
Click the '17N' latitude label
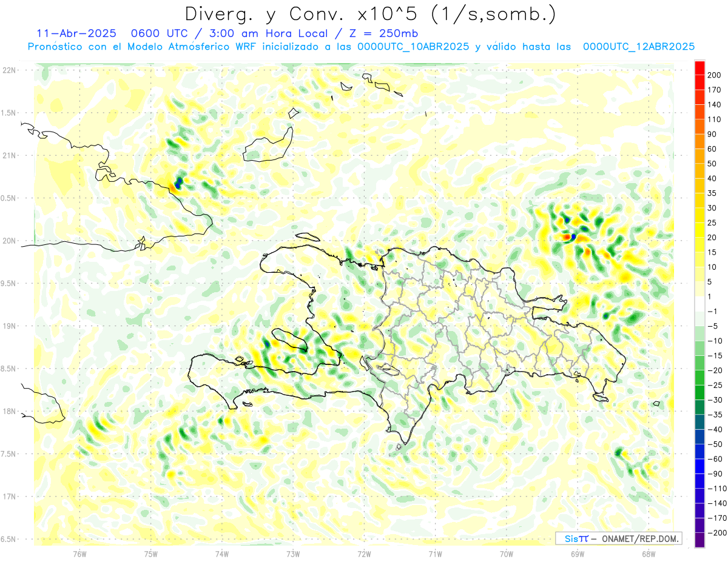point(9,497)
